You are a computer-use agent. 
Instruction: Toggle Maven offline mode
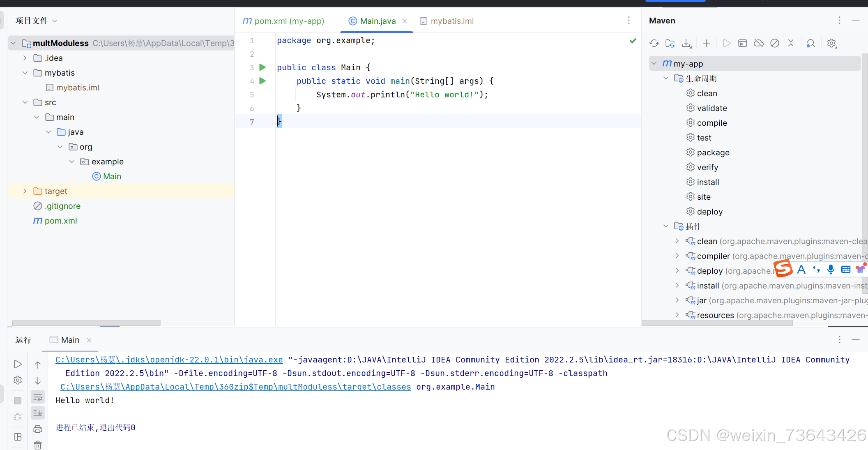(758, 43)
